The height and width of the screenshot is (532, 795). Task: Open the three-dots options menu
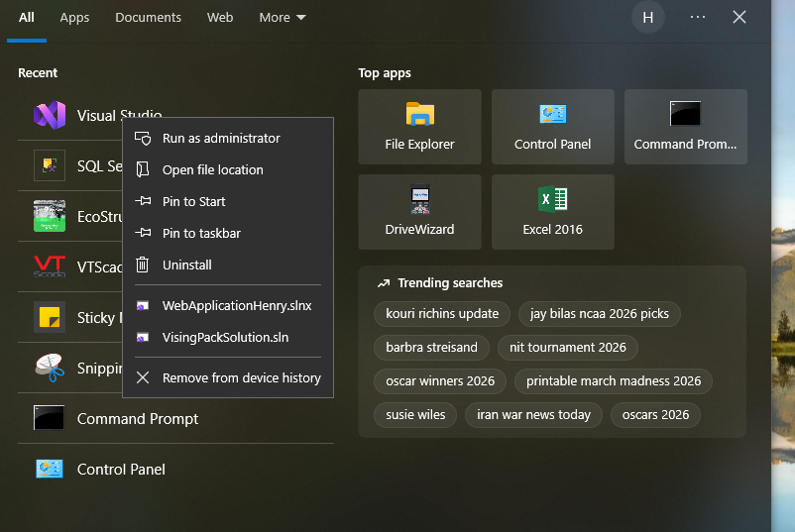point(698,18)
